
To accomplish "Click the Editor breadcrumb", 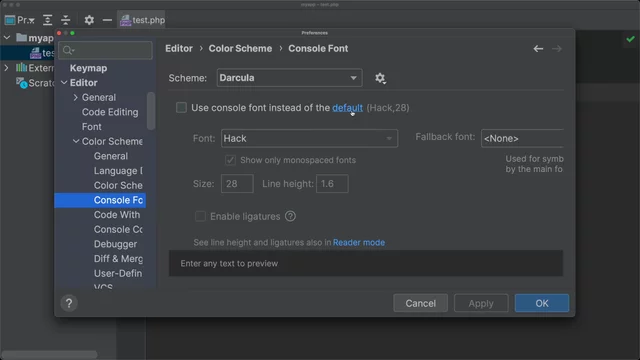I will click(x=179, y=49).
